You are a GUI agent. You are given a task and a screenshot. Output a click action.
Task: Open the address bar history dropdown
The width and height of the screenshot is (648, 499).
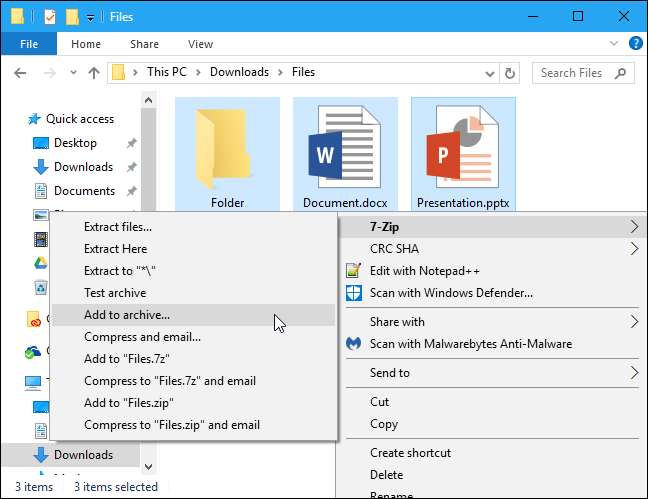point(488,73)
